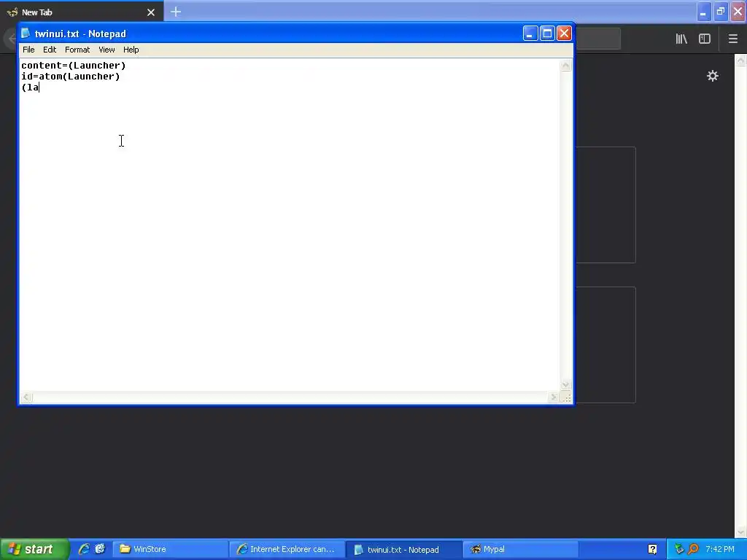Click the Notepad title bar document icon

(x=26, y=34)
